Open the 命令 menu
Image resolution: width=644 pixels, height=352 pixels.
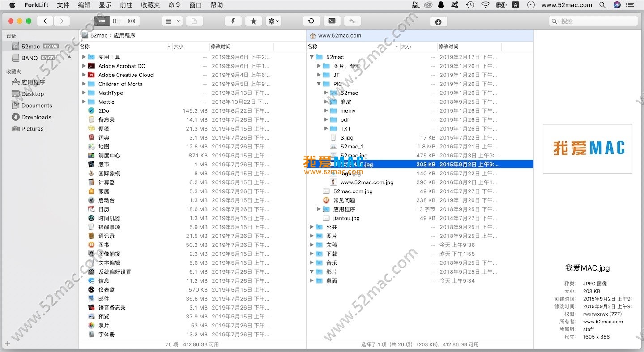pyautogui.click(x=175, y=5)
